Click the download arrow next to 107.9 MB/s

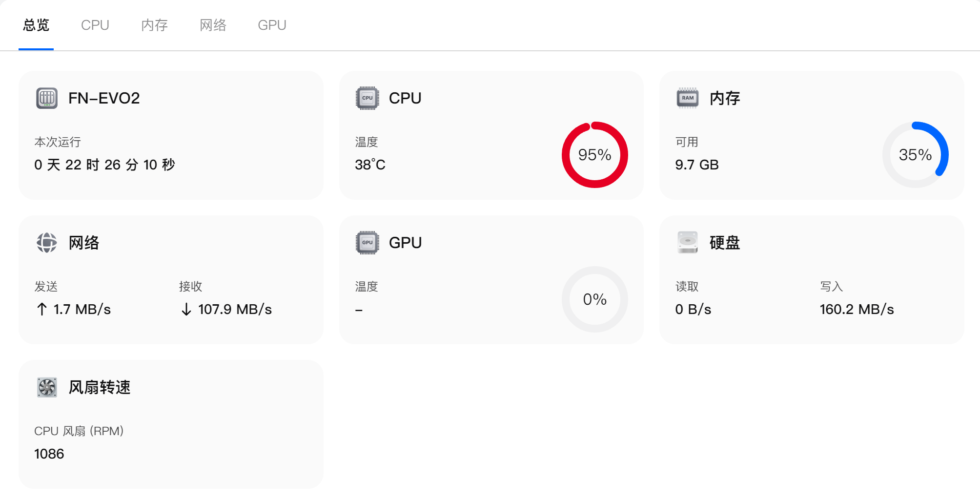186,309
